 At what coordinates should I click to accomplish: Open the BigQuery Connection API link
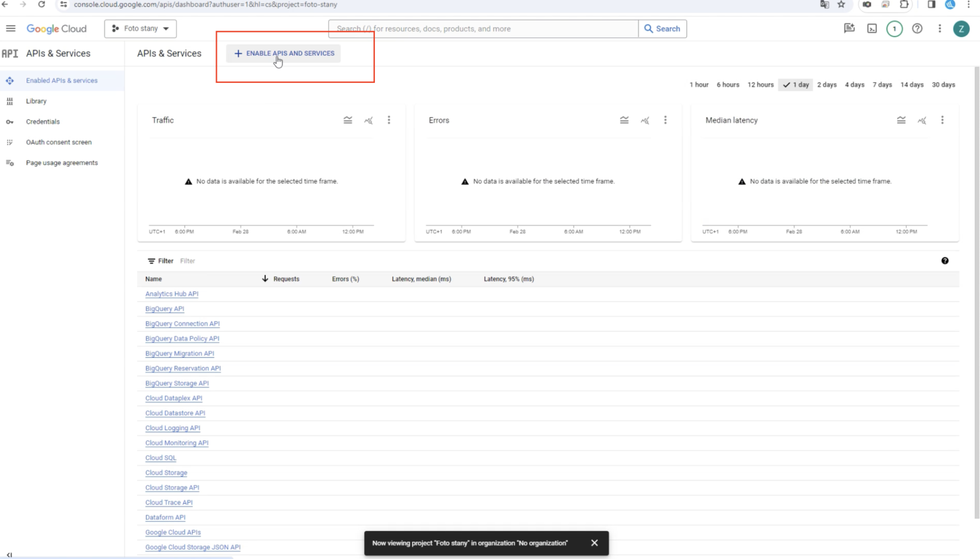click(182, 324)
